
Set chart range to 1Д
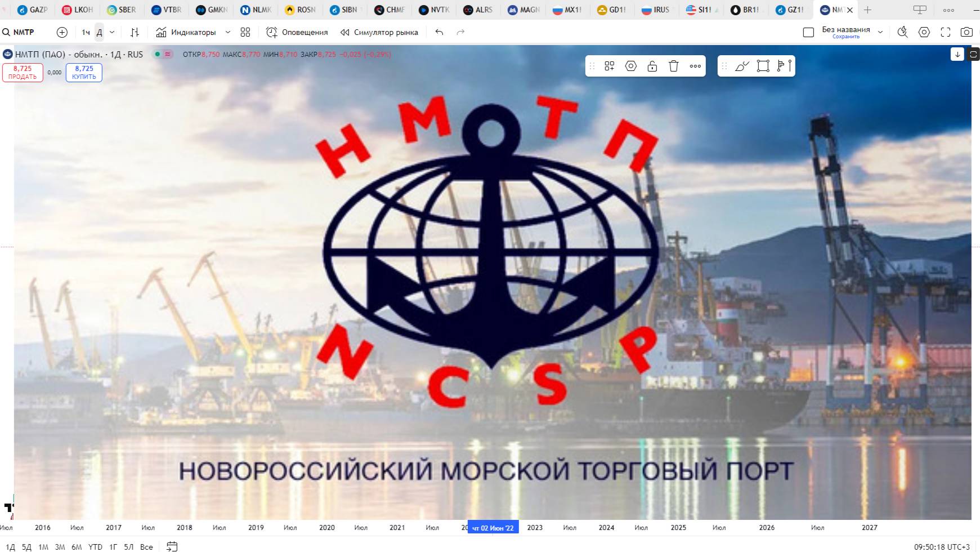click(x=10, y=546)
